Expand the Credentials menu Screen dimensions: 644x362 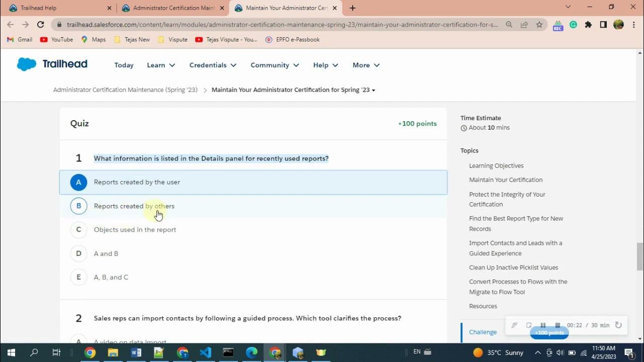pyautogui.click(x=213, y=65)
